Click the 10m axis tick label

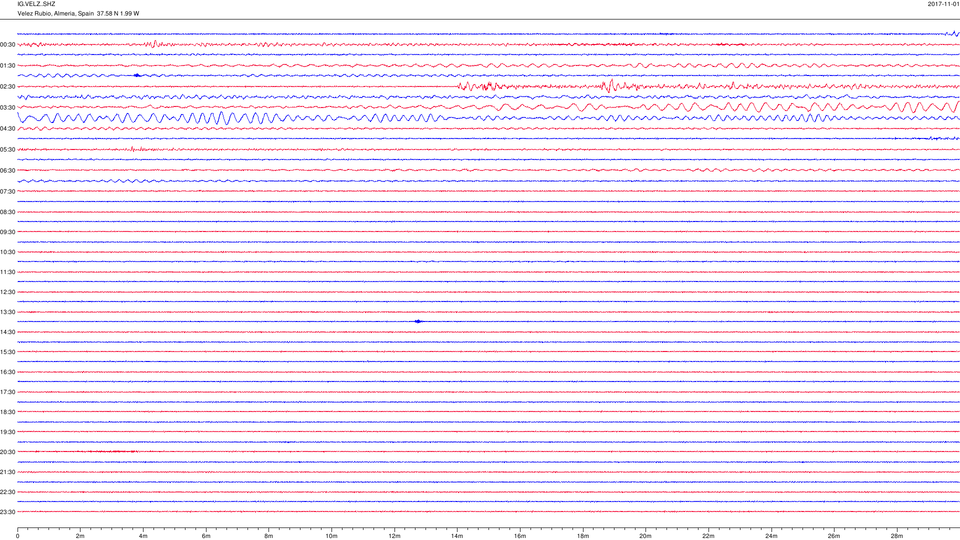(x=331, y=536)
